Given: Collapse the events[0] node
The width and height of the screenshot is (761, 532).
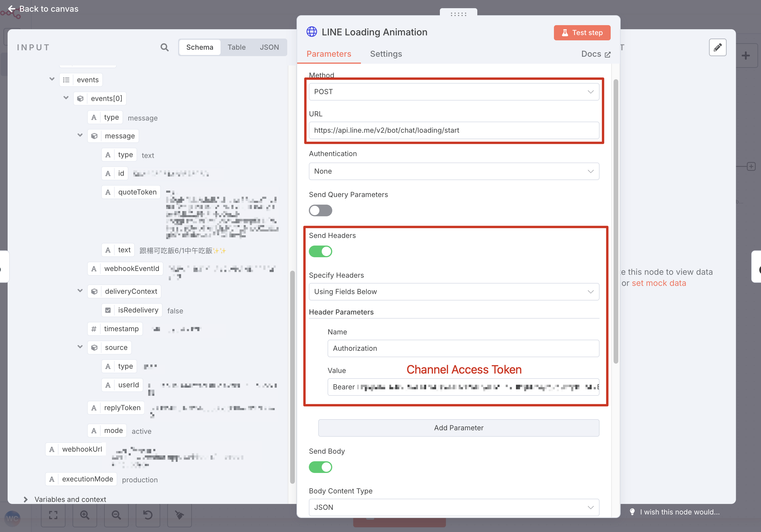Looking at the screenshot, I should click(66, 98).
